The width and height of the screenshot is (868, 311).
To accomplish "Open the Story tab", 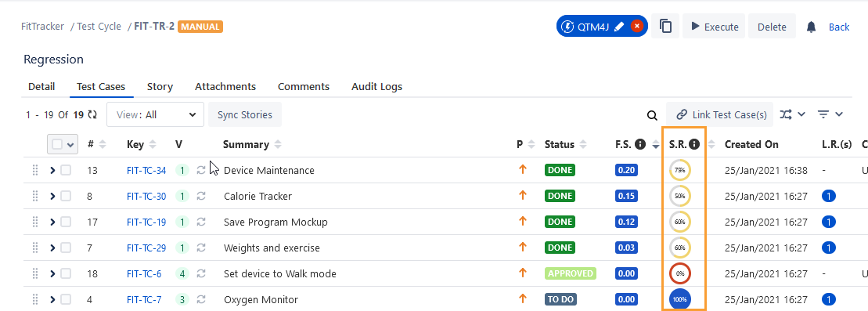I will pos(160,86).
